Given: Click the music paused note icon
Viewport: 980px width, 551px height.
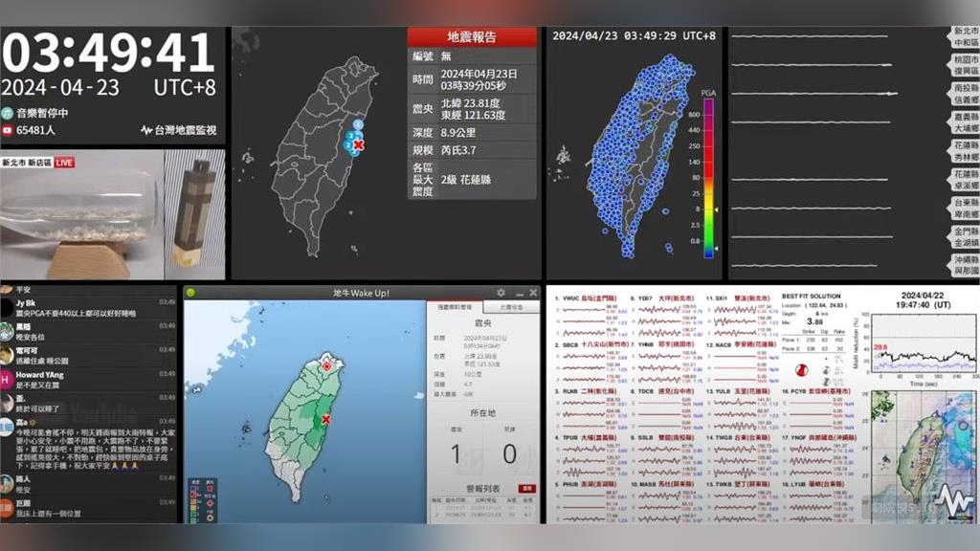Looking at the screenshot, I should (x=8, y=113).
